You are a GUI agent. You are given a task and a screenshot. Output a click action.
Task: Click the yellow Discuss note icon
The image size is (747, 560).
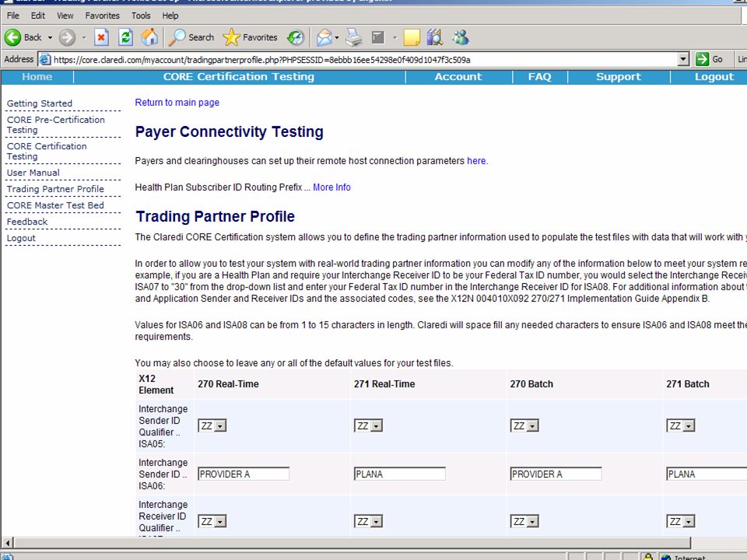[x=412, y=37]
